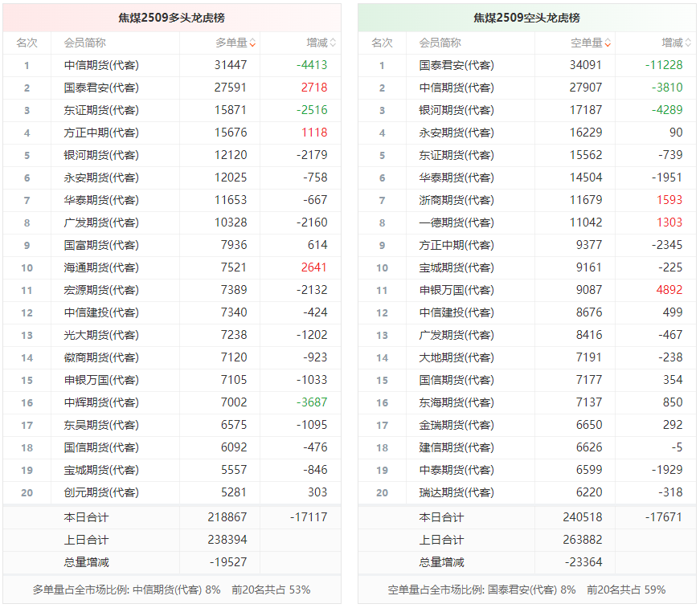Screen dimensions: 700x608
Task: Select 宏源期货(代客) row name
Action: (101, 290)
